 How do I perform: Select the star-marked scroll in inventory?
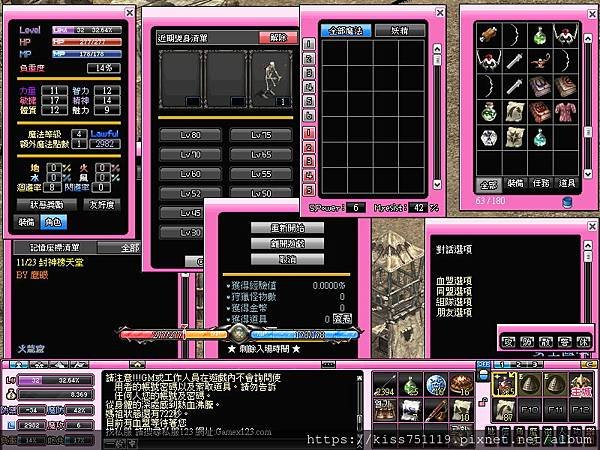tap(514, 137)
